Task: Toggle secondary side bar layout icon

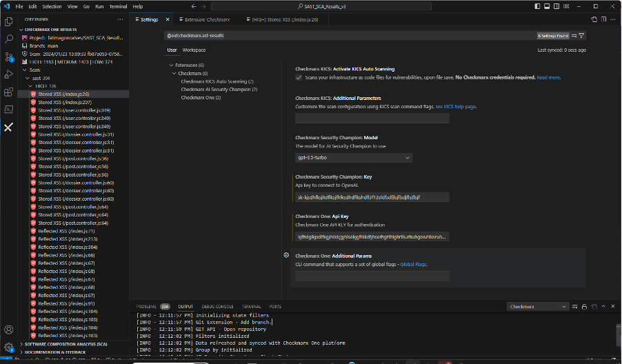Action: 556,6
